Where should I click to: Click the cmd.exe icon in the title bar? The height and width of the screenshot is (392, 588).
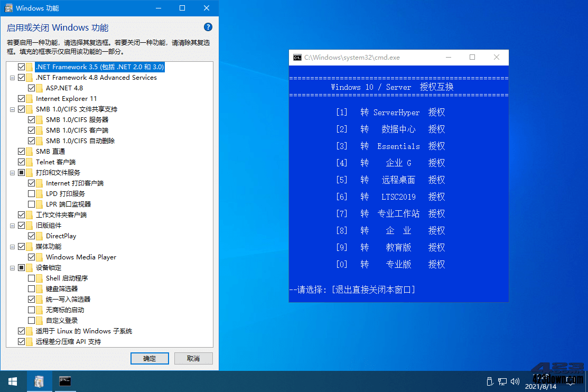pos(297,57)
